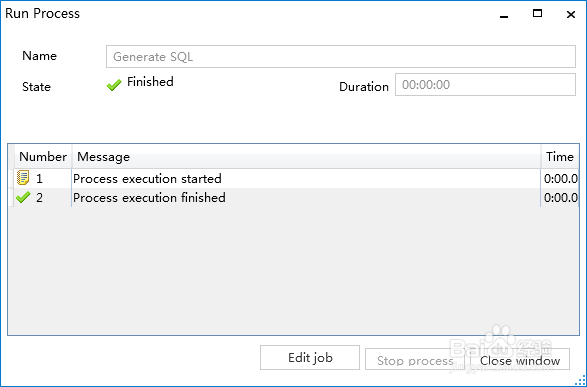Click the green checkmark beside Finished state
Viewport: 587px width, 387px height.
(x=114, y=85)
